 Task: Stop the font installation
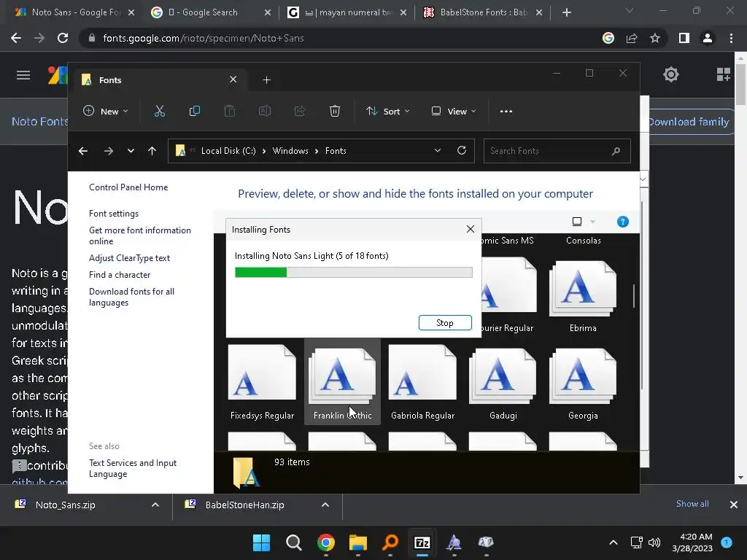(445, 323)
